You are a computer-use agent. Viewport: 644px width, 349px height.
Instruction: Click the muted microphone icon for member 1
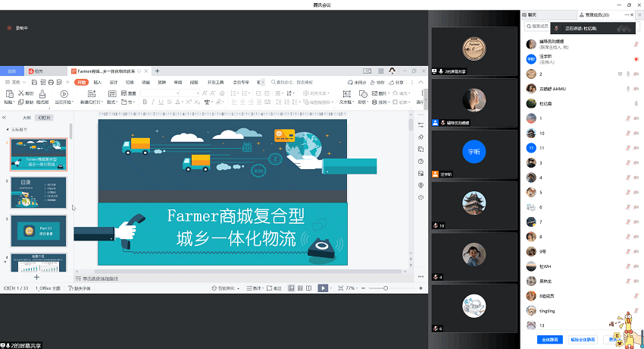(x=627, y=118)
